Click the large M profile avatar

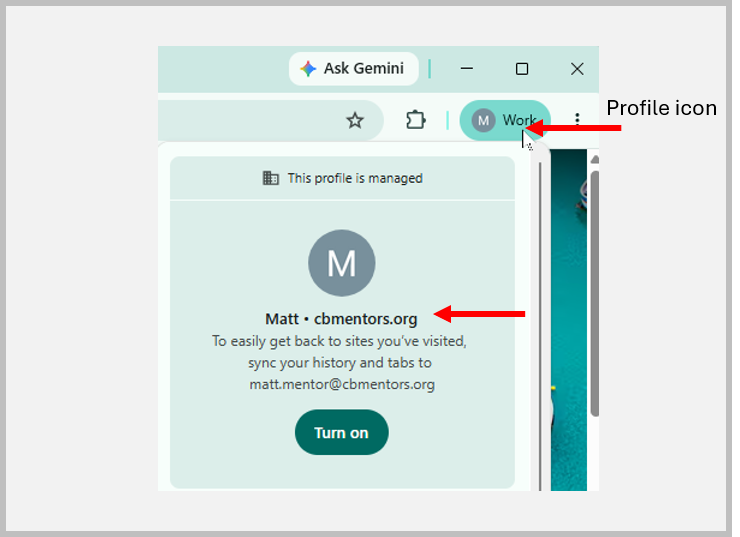point(342,263)
